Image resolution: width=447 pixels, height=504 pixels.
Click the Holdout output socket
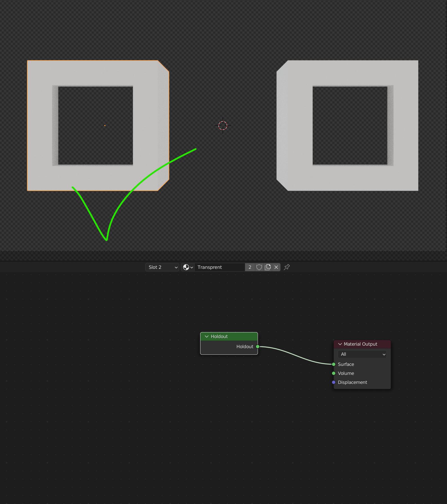pos(258,346)
